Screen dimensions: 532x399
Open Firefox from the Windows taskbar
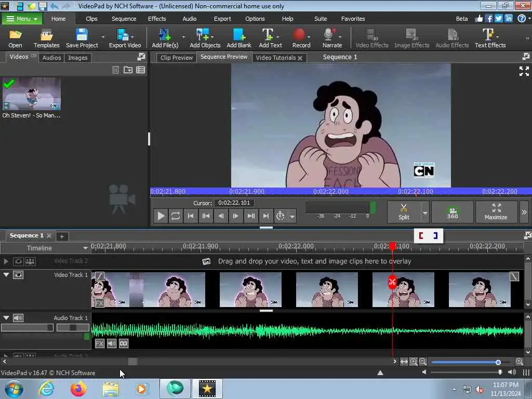pyautogui.click(x=78, y=389)
